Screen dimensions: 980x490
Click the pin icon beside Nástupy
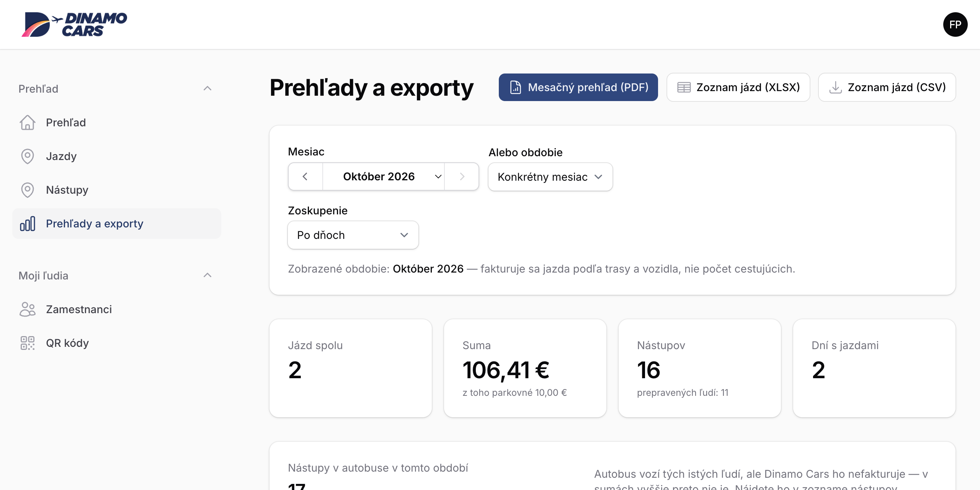click(28, 190)
